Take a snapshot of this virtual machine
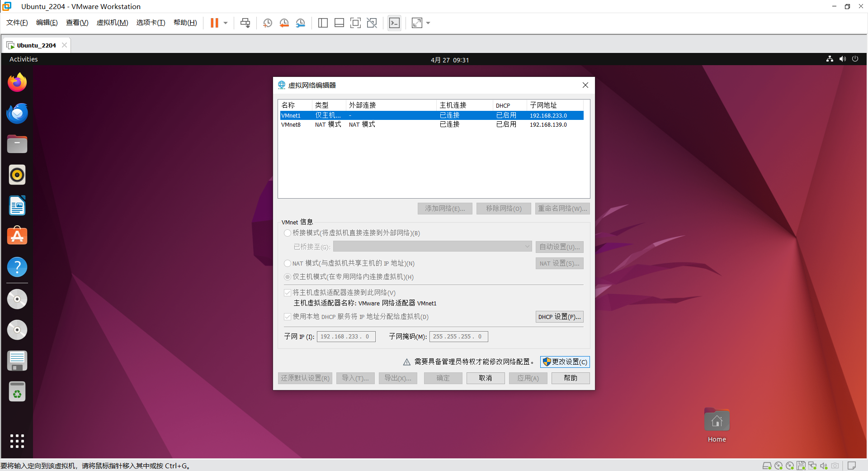This screenshot has width=868, height=471. tap(268, 23)
